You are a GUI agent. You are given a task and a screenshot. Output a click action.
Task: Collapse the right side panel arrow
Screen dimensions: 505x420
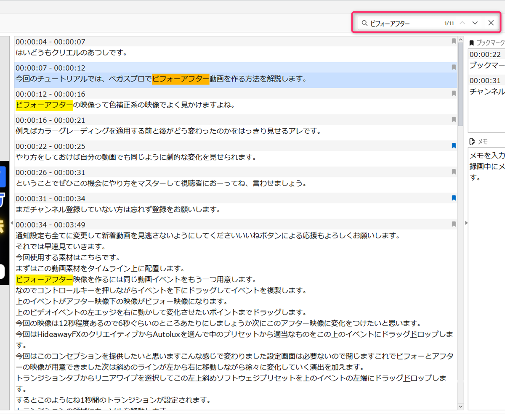coord(466,223)
